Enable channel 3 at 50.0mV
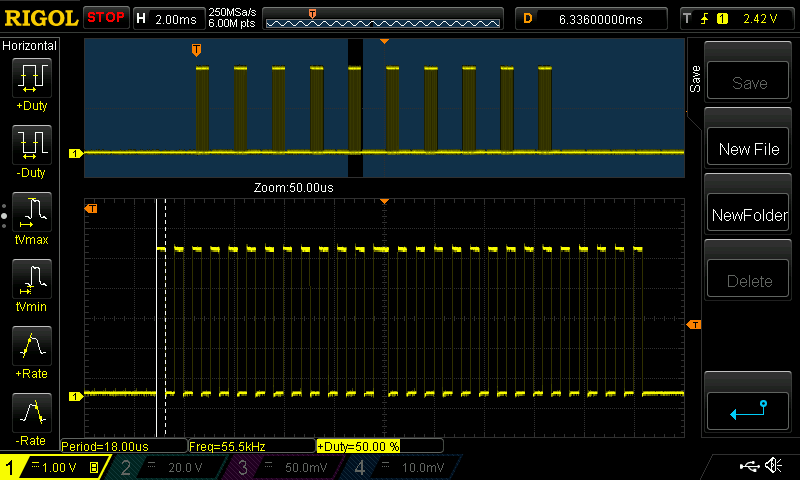 281,467
